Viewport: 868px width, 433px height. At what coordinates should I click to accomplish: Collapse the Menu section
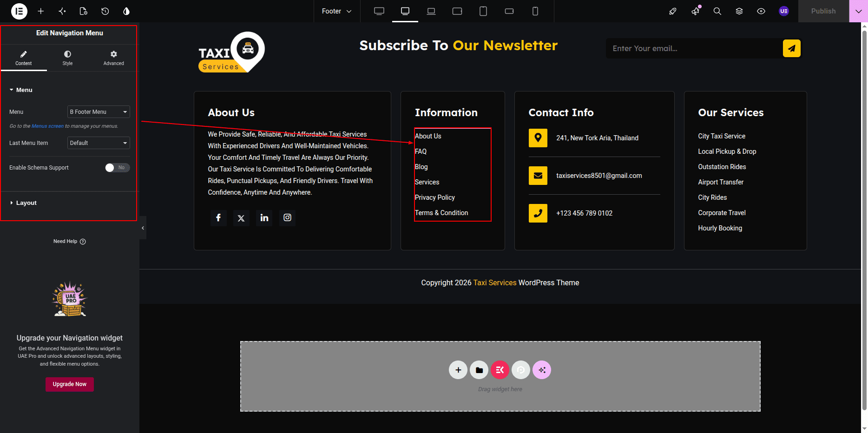[x=21, y=90]
